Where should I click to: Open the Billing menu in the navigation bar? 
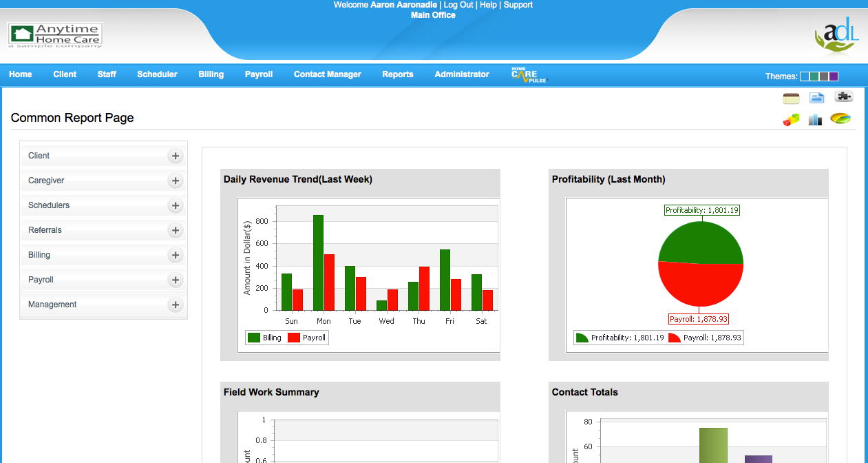pyautogui.click(x=211, y=74)
